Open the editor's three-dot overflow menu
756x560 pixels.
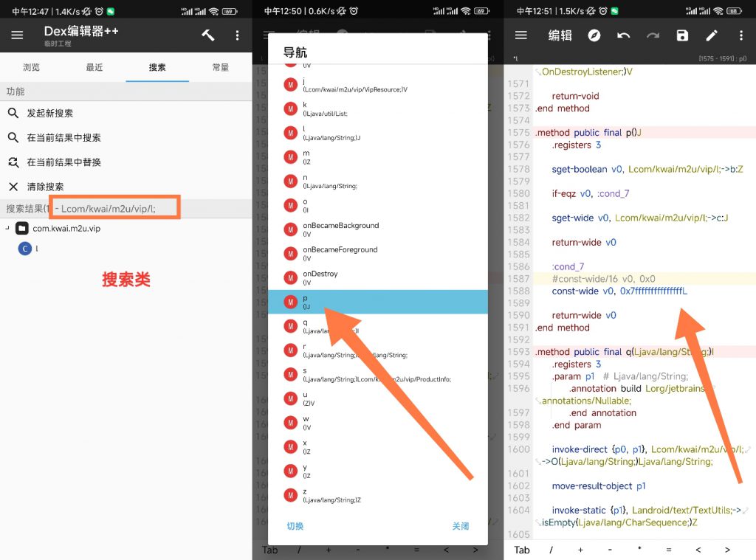pyautogui.click(x=741, y=35)
